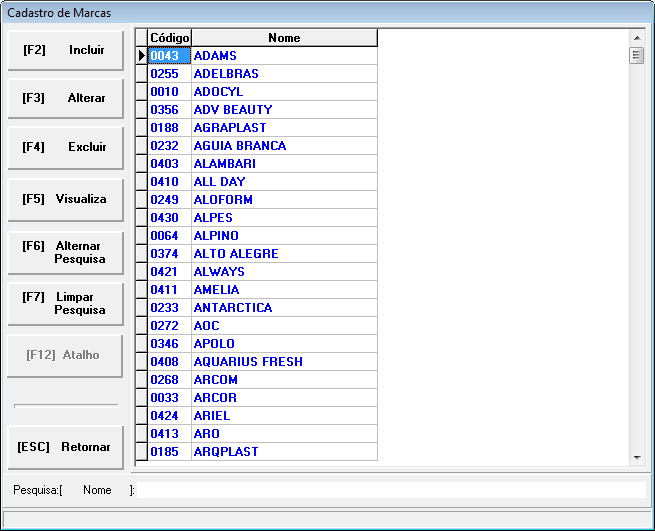
Task: Click the scrollbar up arrow
Action: [x=637, y=37]
